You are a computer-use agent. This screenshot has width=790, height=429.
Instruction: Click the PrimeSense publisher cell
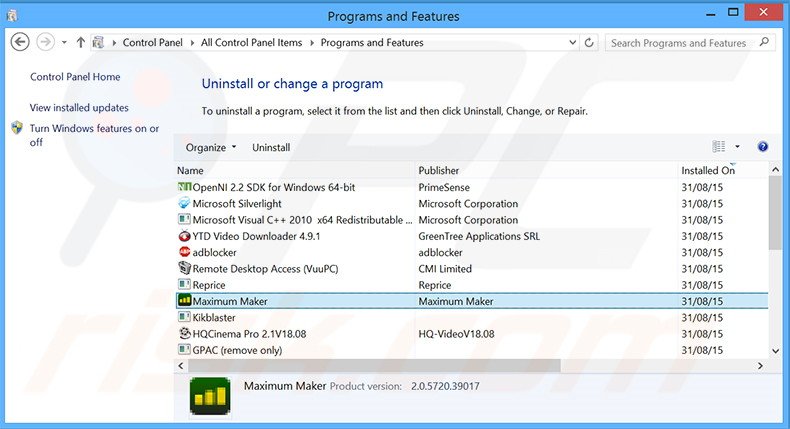(444, 187)
